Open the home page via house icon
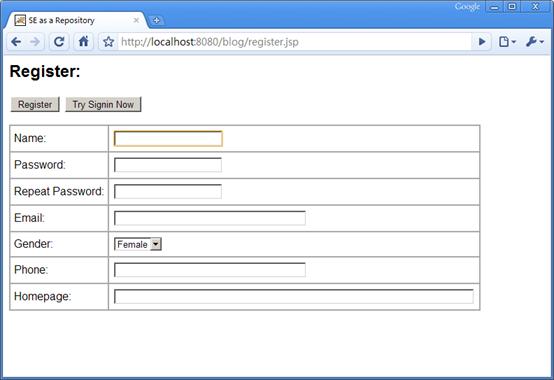This screenshot has height=380, width=554. [83, 42]
